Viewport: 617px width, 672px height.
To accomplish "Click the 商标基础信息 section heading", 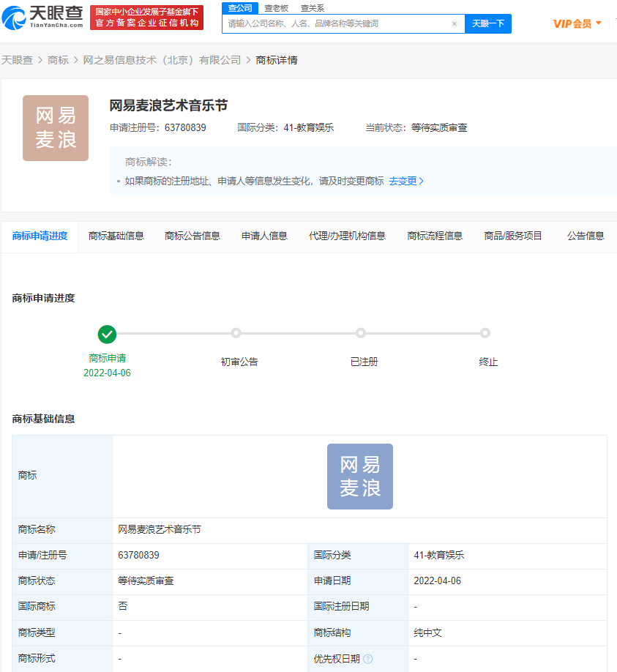I will pos(43,419).
